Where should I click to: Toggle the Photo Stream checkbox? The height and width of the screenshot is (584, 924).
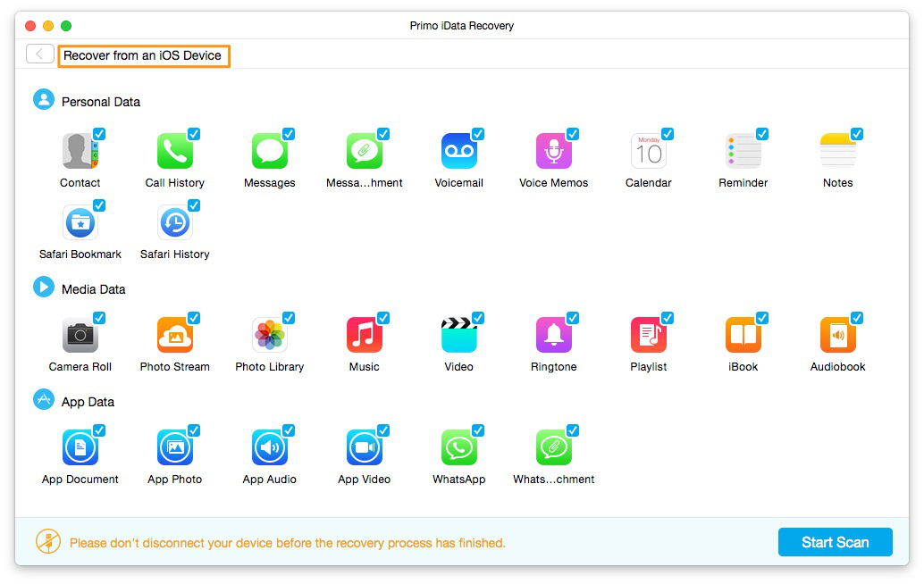tap(194, 318)
